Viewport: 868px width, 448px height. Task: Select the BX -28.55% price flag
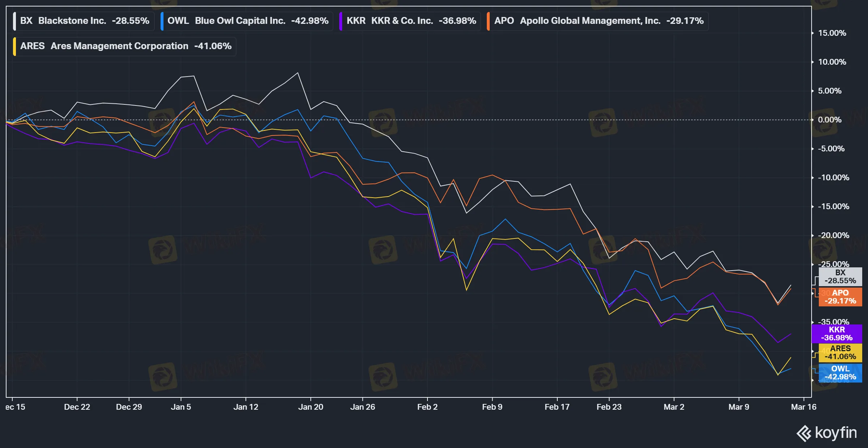(840, 277)
